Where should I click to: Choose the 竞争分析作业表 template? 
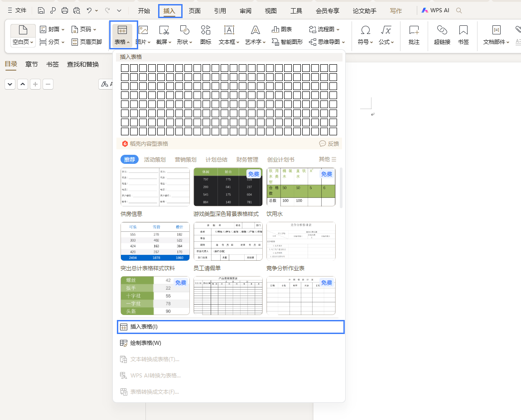click(x=301, y=241)
